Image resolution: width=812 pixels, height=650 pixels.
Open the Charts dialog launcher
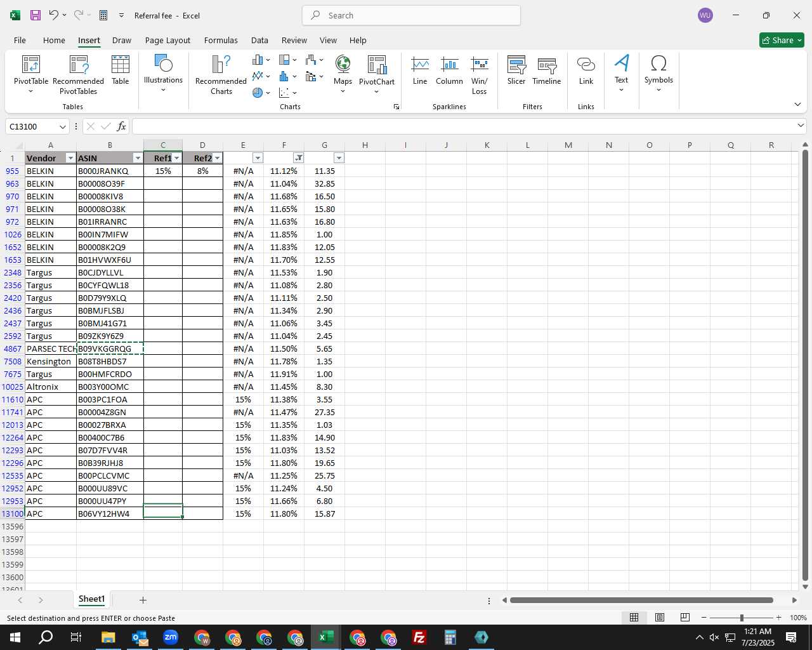pos(396,107)
